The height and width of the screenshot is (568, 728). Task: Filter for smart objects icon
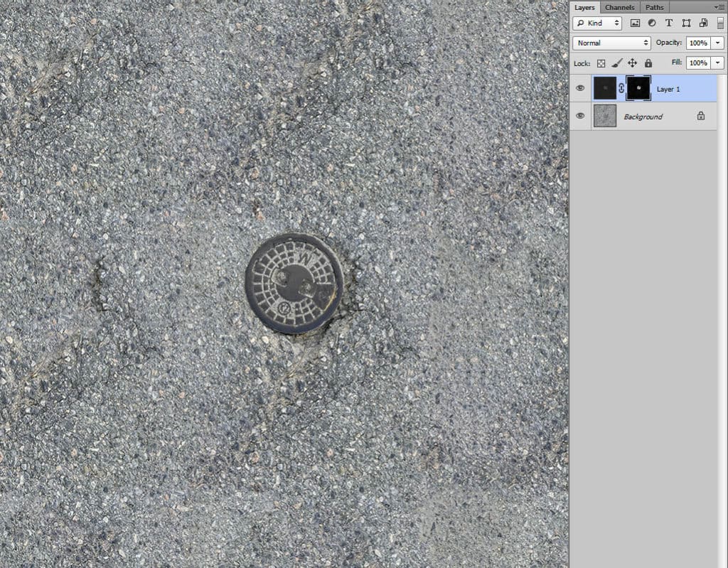point(703,23)
